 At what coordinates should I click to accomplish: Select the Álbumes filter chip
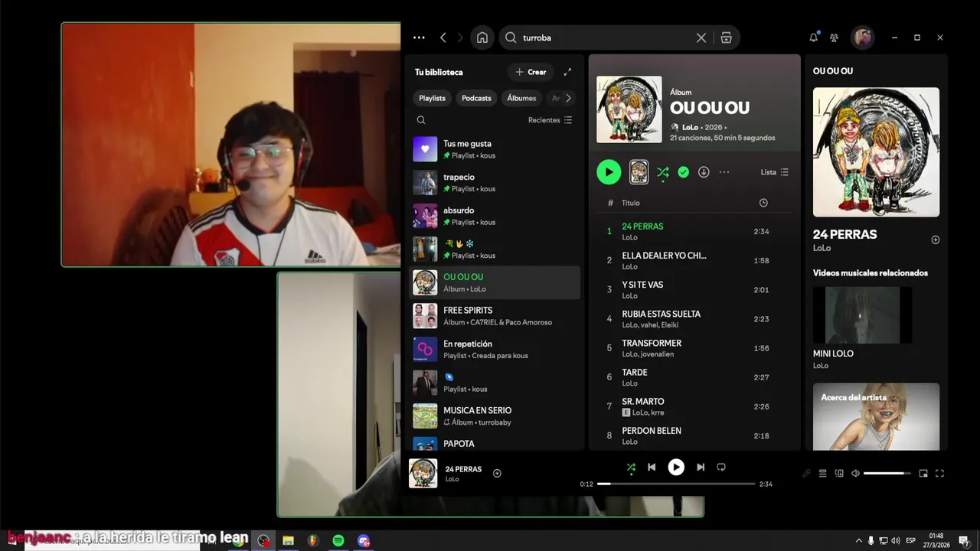521,98
